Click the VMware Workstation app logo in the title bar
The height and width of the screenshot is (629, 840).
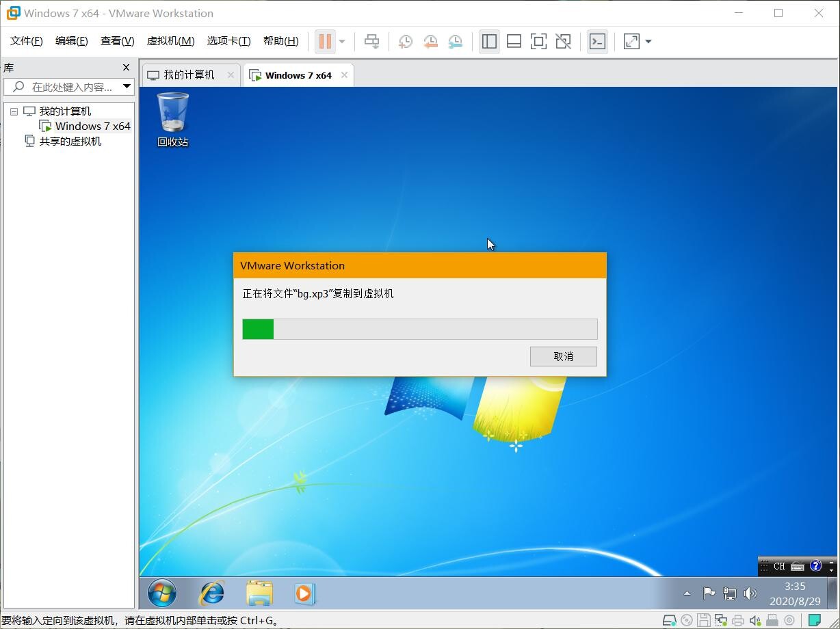[13, 13]
